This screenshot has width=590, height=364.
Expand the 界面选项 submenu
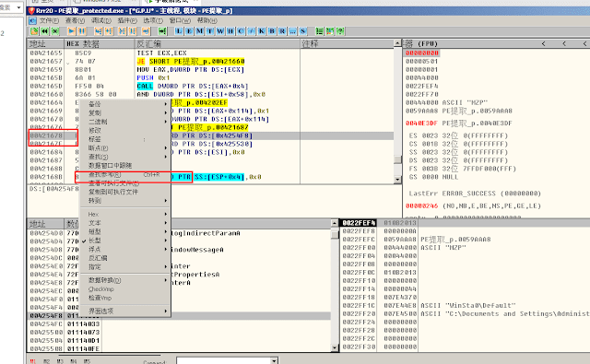coord(125,311)
